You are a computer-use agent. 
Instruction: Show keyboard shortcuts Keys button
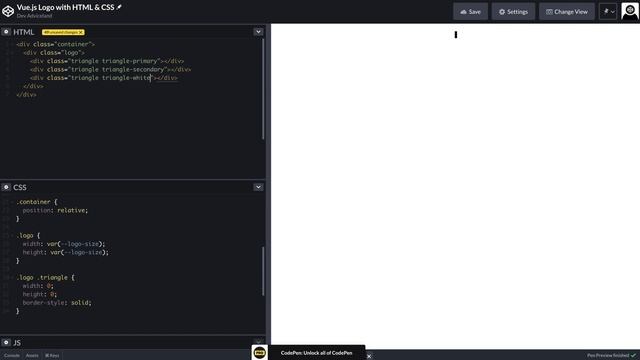coord(52,356)
